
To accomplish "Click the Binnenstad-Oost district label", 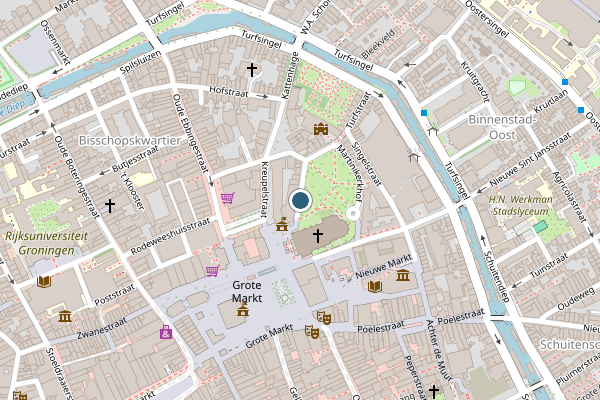I will coord(502,127).
